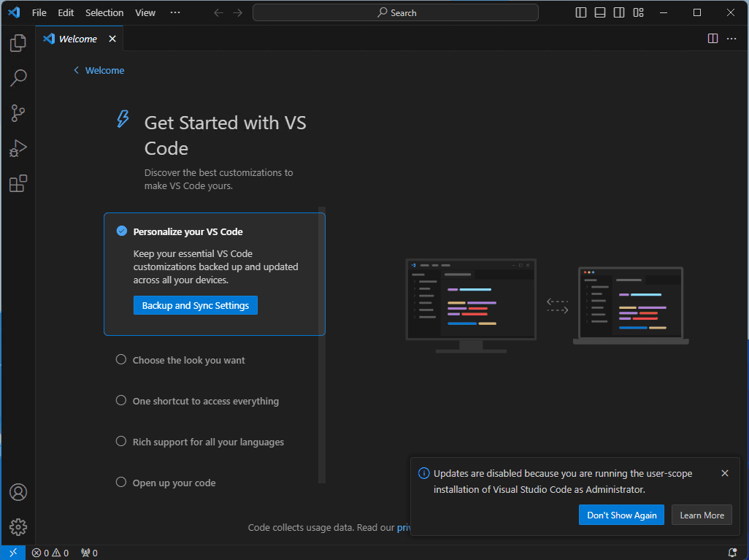Toggle the bottom panel layout button
749x560 pixels.
point(600,12)
